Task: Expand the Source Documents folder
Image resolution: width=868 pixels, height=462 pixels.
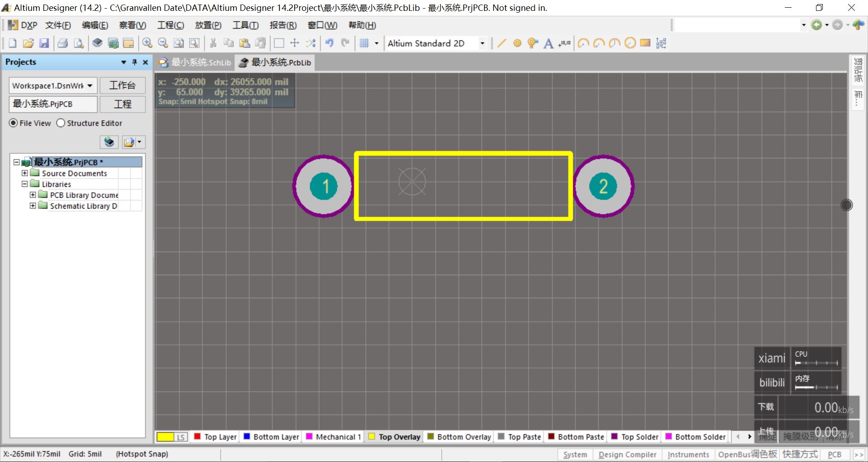Action: coord(25,173)
